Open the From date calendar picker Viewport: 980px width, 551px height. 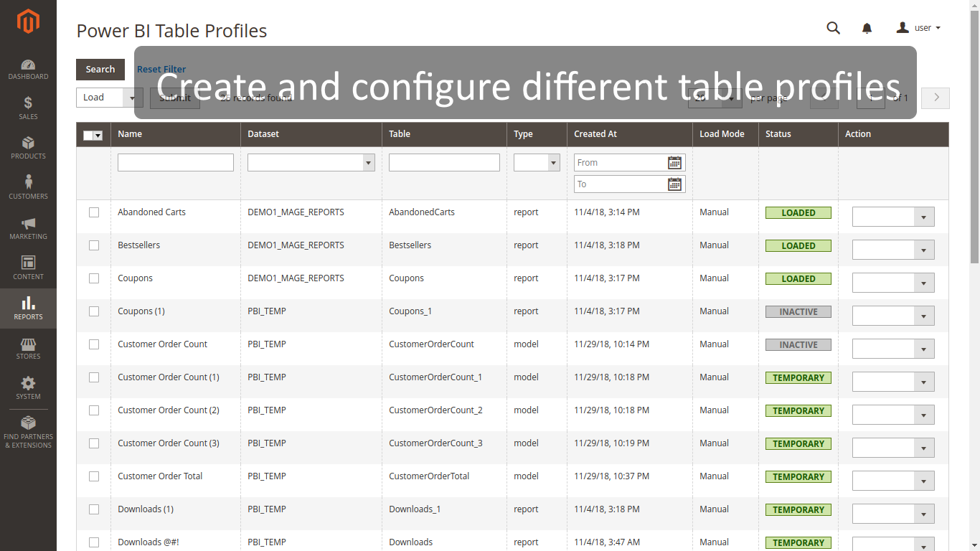(x=674, y=162)
